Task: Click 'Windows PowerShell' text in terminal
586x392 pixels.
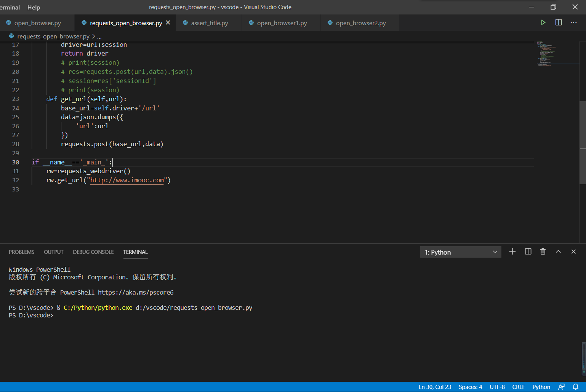Action: (40, 269)
